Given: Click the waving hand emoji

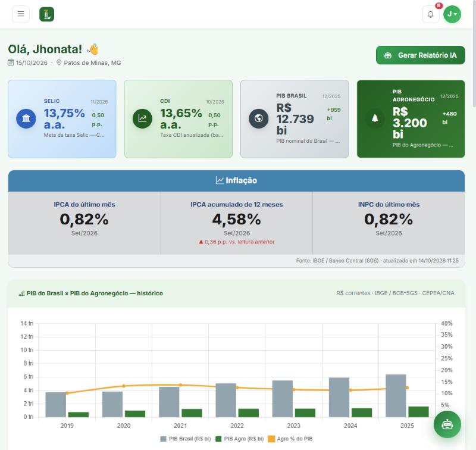Looking at the screenshot, I should tap(93, 49).
